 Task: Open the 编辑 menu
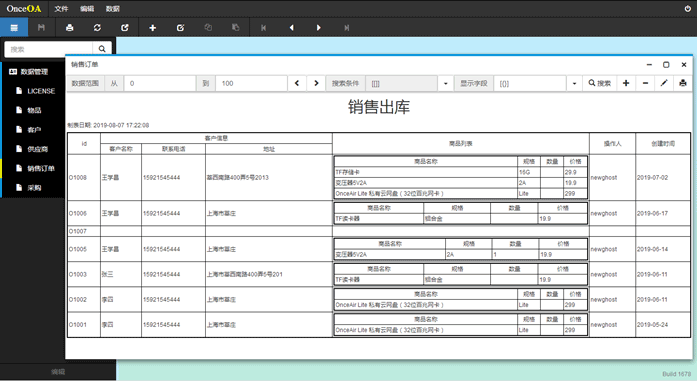[87, 8]
